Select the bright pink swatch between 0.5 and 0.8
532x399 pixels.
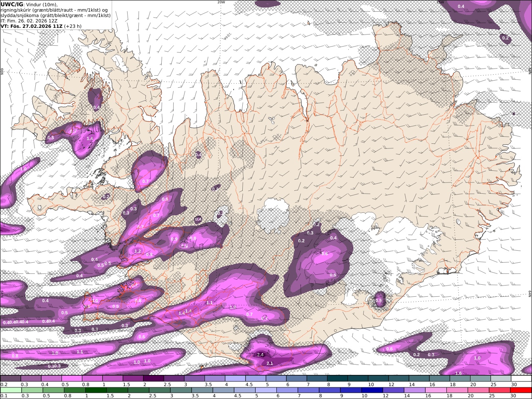tap(71, 379)
